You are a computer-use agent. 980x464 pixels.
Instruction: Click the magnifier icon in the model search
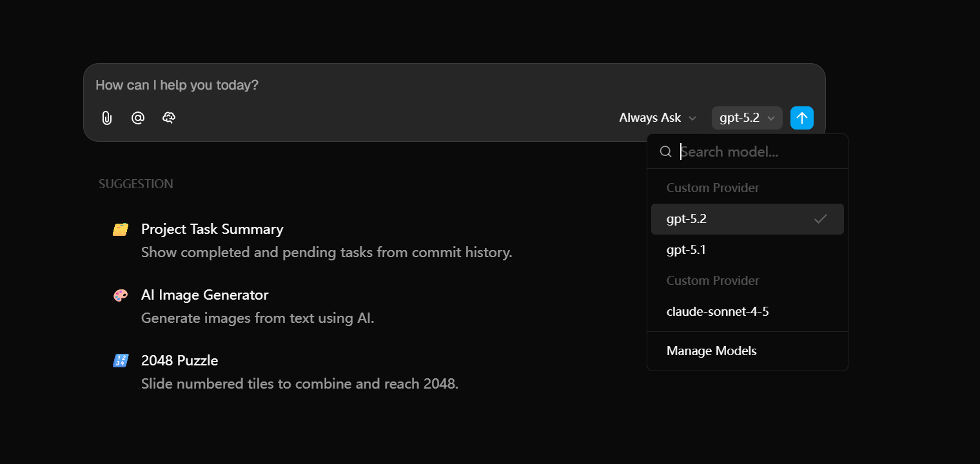click(x=666, y=151)
